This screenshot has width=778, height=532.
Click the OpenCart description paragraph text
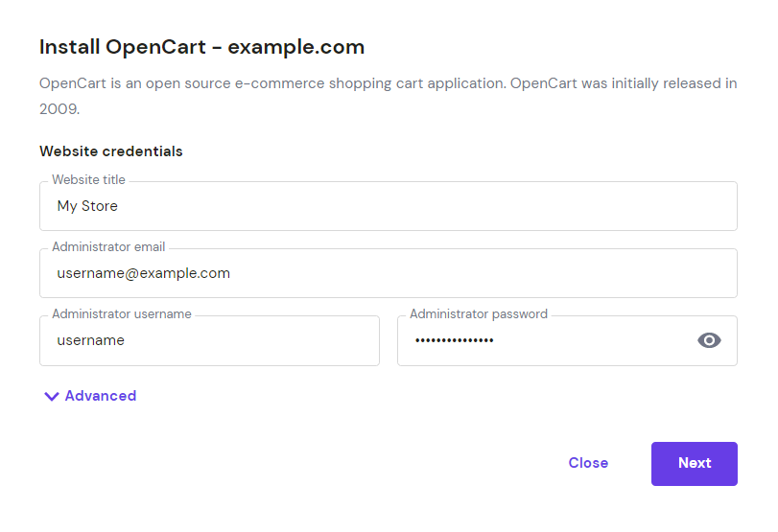click(389, 96)
